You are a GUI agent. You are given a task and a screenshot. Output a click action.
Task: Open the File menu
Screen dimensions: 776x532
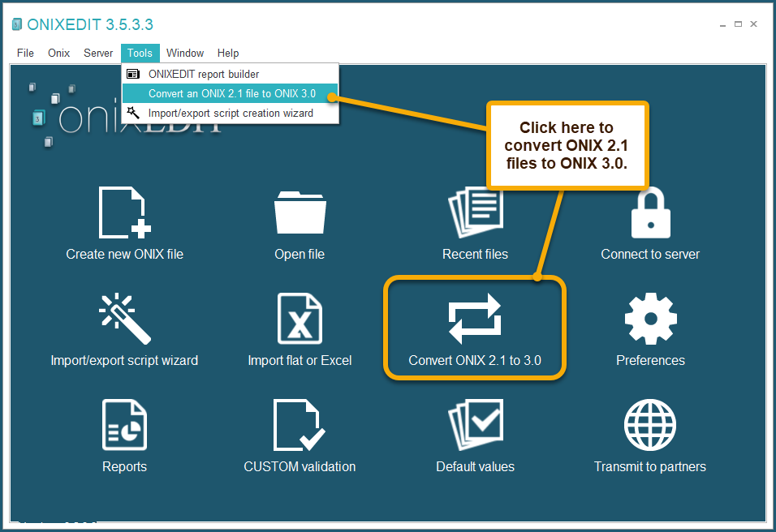click(25, 53)
